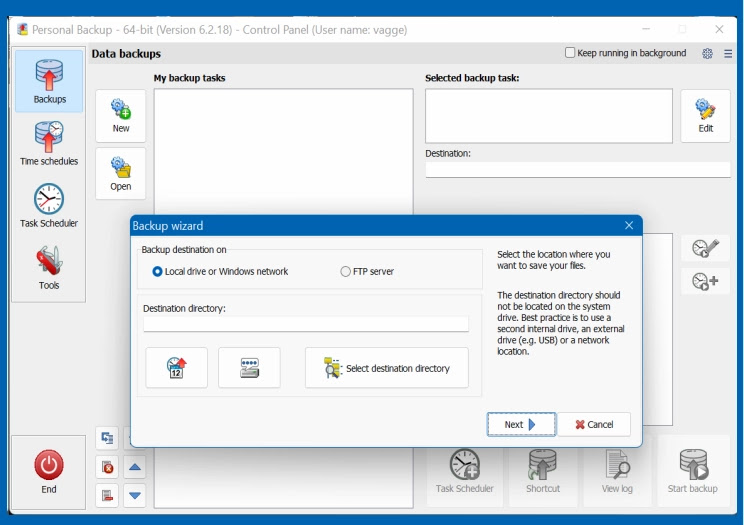Click the list remove icon at bottom left
The height and width of the screenshot is (525, 744).
[107, 496]
